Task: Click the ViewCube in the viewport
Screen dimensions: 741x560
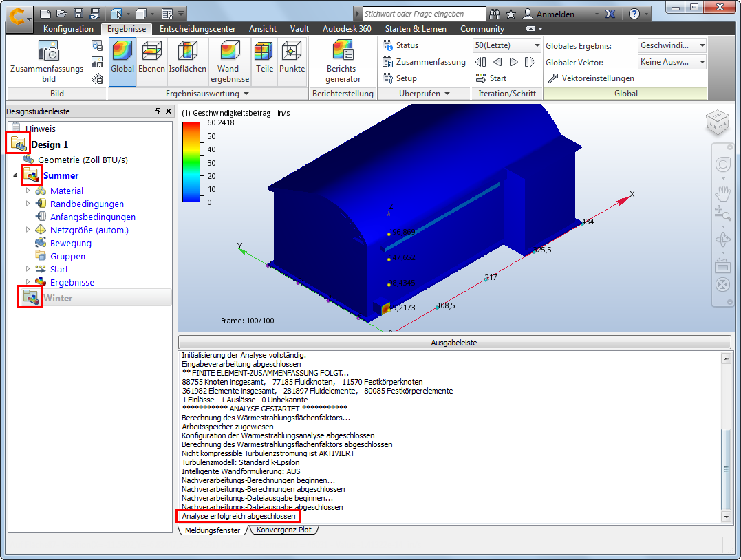Action: point(718,122)
